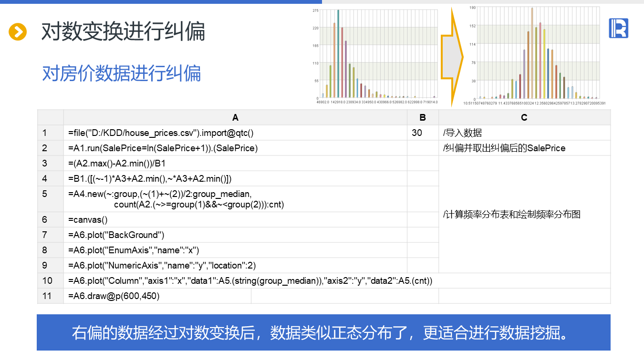Select row number 5 header

(x=50, y=199)
